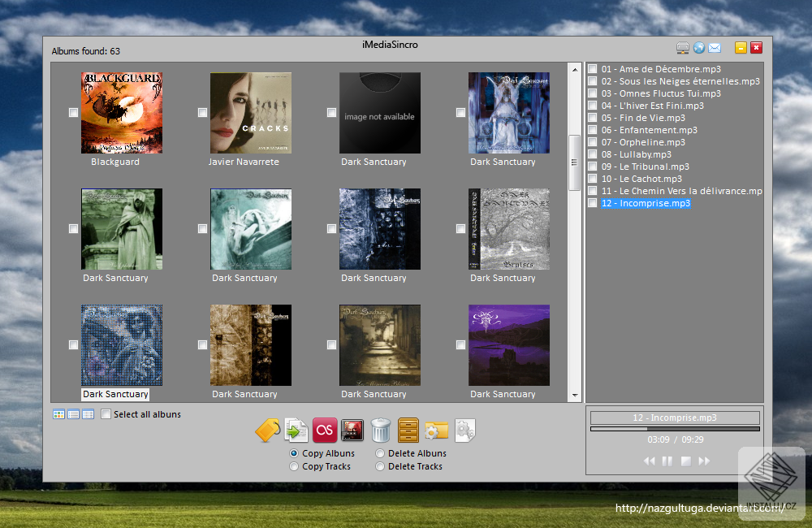Select the Copy Tracks radio option
This screenshot has width=812, height=528.
tap(294, 466)
